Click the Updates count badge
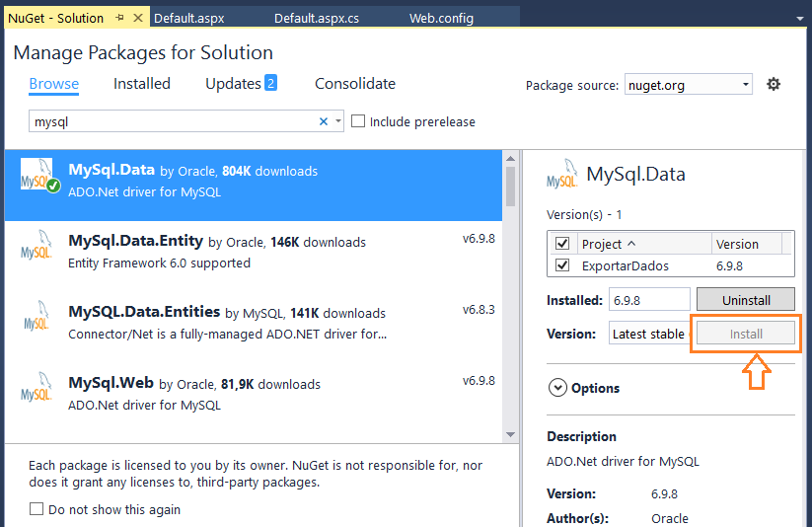The image size is (812, 527). (x=270, y=82)
